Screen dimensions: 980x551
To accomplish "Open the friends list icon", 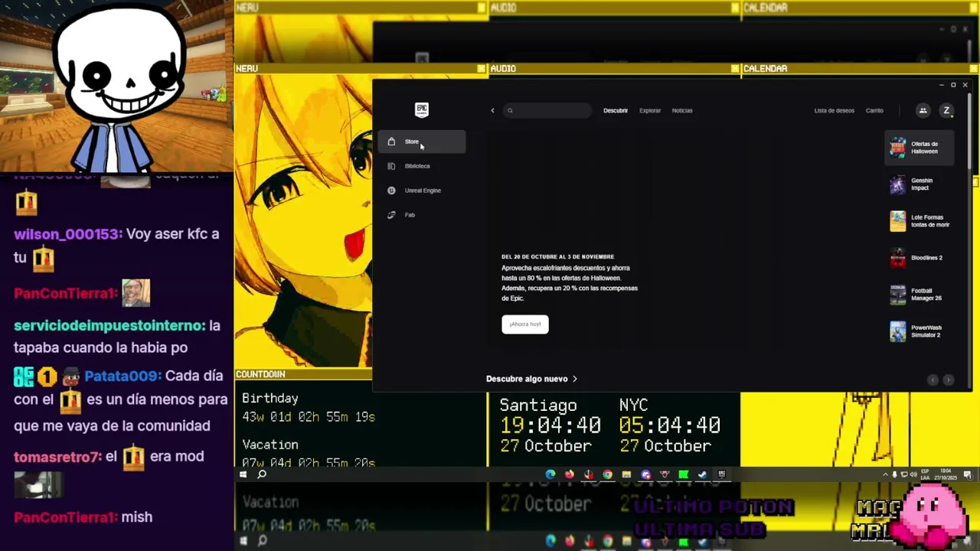I will [x=923, y=110].
